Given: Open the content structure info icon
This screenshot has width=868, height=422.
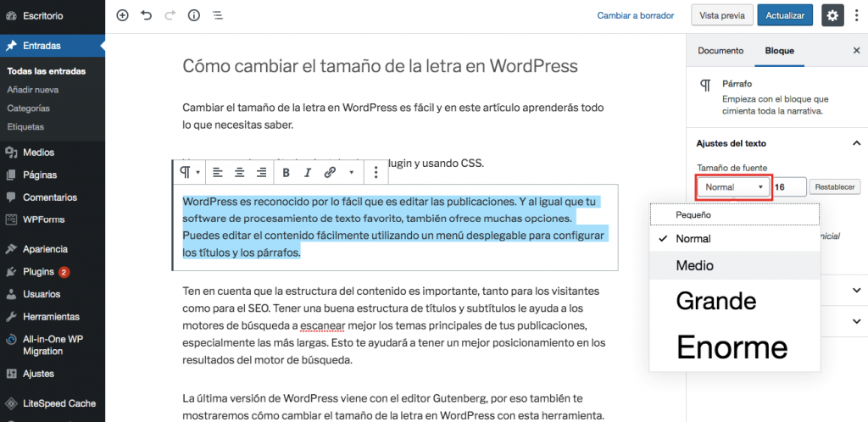Looking at the screenshot, I should tap(193, 15).
